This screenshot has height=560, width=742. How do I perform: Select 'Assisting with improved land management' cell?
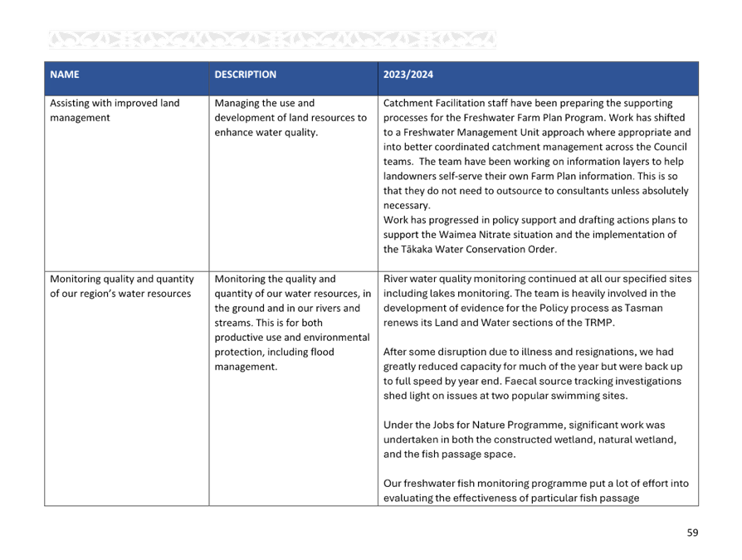click(x=127, y=183)
